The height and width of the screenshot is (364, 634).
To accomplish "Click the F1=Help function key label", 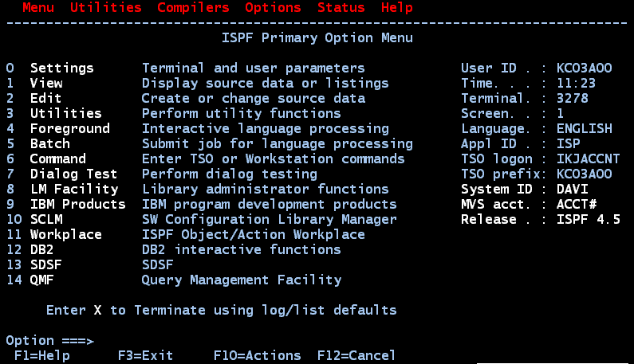I will [42, 355].
